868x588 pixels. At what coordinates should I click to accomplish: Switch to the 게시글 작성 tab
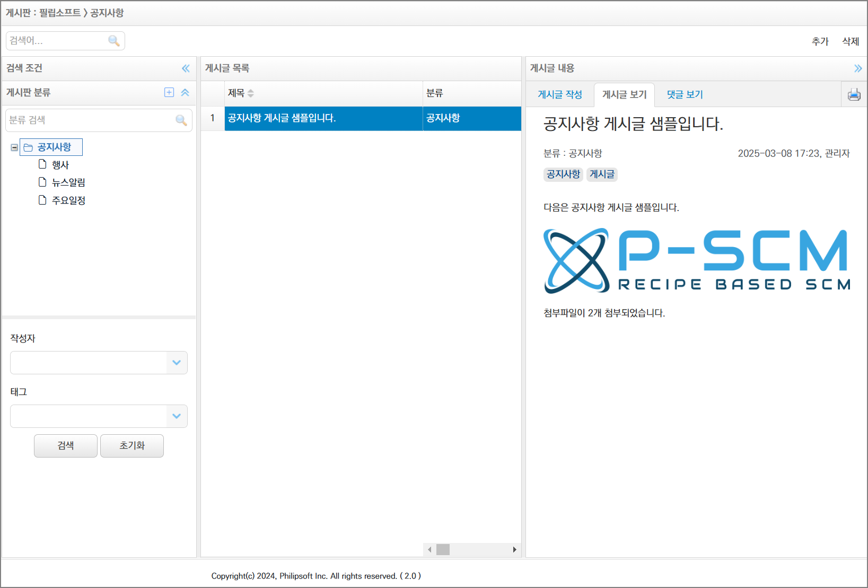coord(560,94)
